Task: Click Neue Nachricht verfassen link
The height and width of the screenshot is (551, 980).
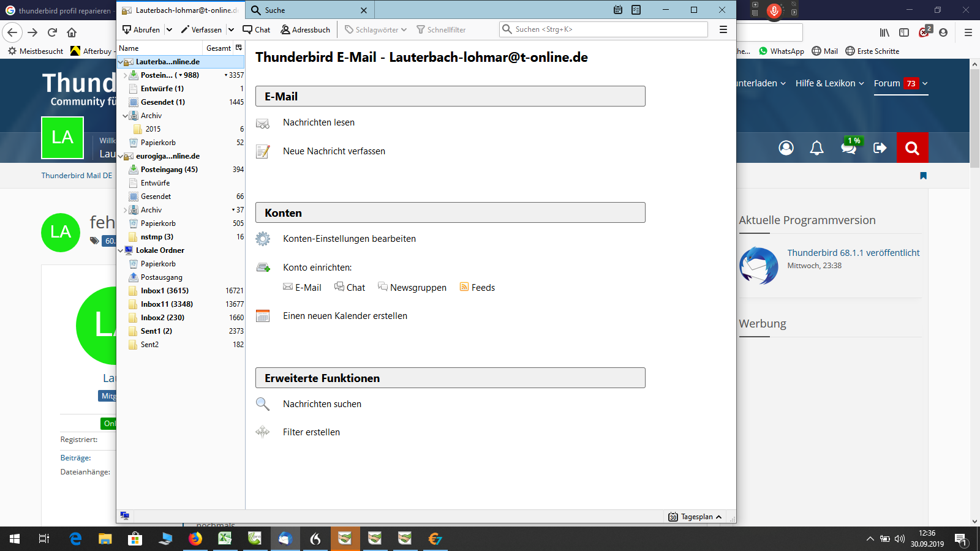Action: pos(334,151)
